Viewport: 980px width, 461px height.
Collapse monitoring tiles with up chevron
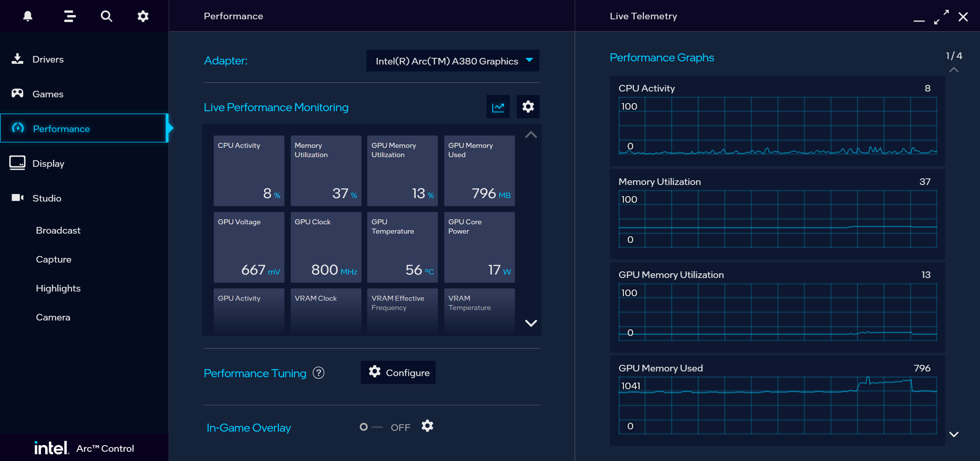click(x=531, y=135)
